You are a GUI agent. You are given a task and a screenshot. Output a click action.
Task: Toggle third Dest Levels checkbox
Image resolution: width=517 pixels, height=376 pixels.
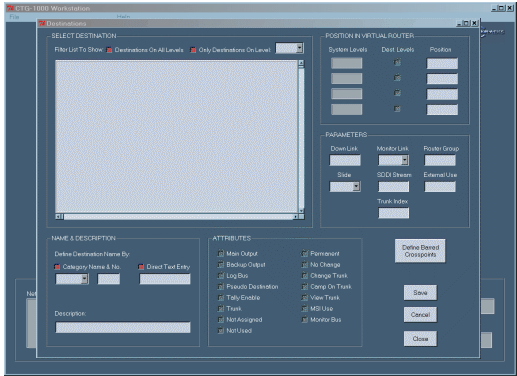pos(397,93)
